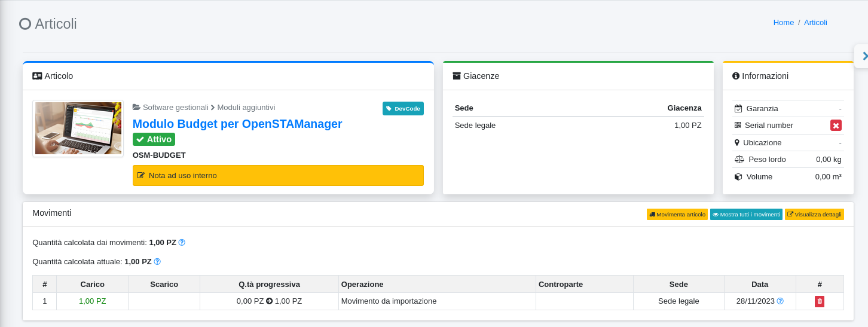Click the help icon next to date 28/11/2023
This screenshot has height=327, width=868.
coord(780,301)
